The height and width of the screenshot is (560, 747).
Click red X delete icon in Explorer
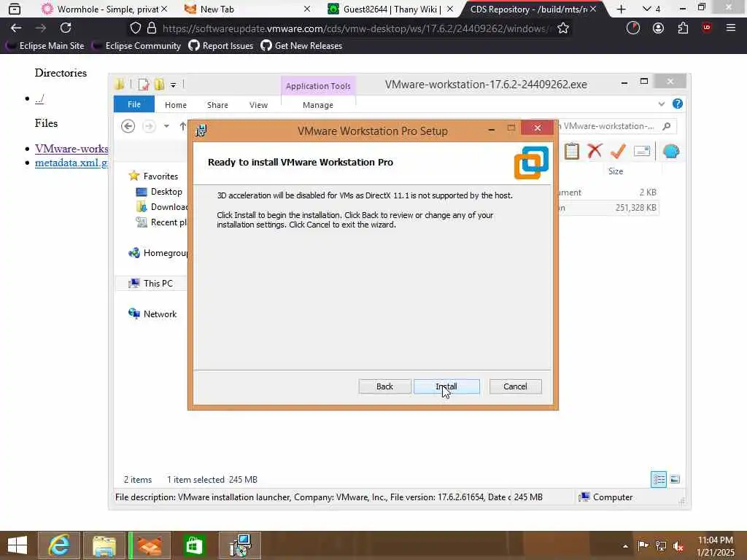[595, 151]
